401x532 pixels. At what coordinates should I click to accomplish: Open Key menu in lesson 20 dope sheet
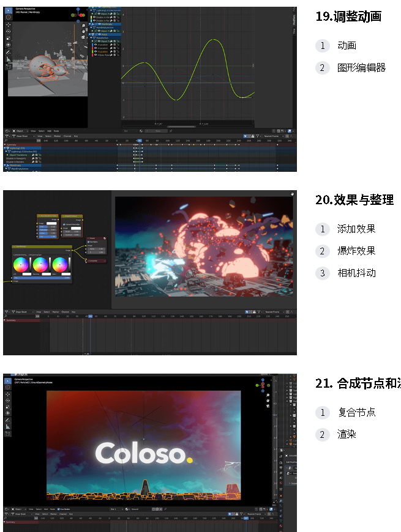pyautogui.click(x=73, y=311)
